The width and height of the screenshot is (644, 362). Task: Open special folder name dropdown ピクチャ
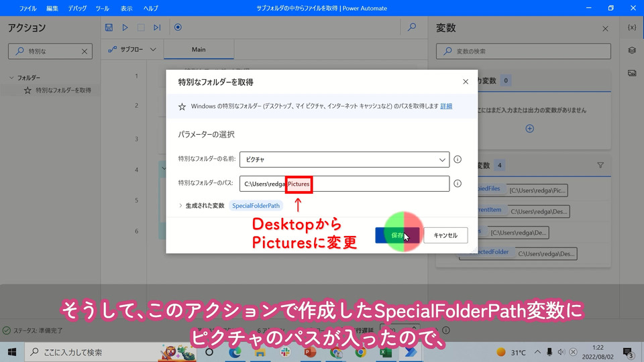click(344, 160)
